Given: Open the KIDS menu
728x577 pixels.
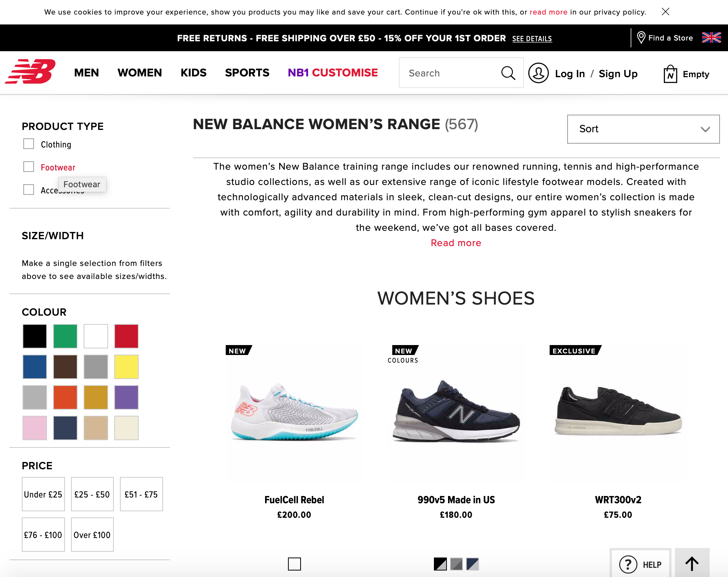Looking at the screenshot, I should tap(194, 73).
